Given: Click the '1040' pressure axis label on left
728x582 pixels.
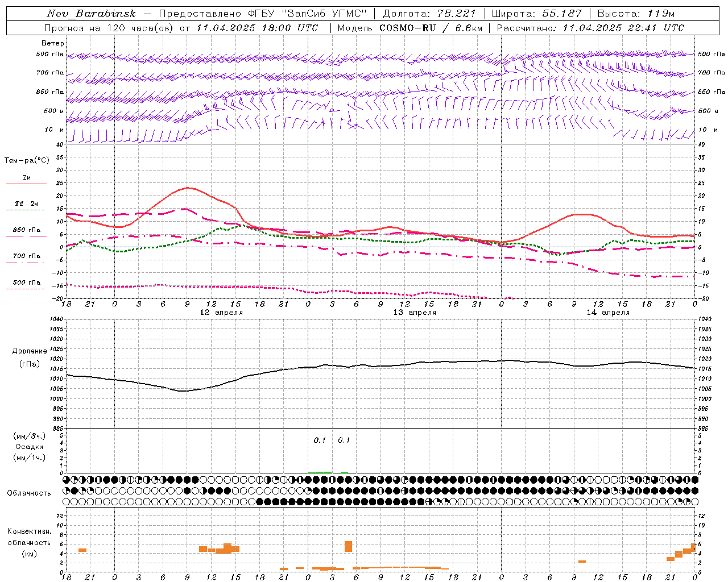Looking at the screenshot, I should click(57, 319).
